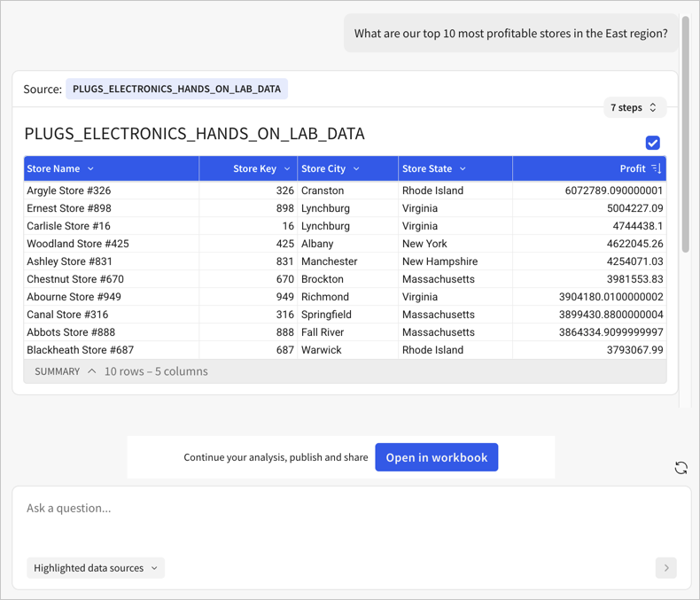
Task: Select the Argyle Store #326 cell
Action: pyautogui.click(x=111, y=191)
